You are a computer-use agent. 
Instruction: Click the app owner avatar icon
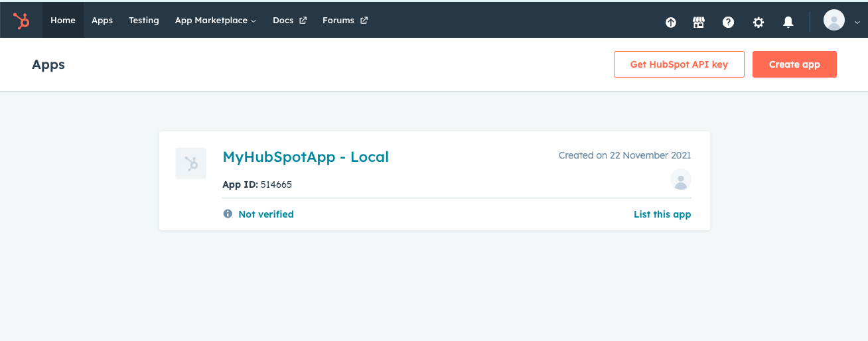click(681, 179)
